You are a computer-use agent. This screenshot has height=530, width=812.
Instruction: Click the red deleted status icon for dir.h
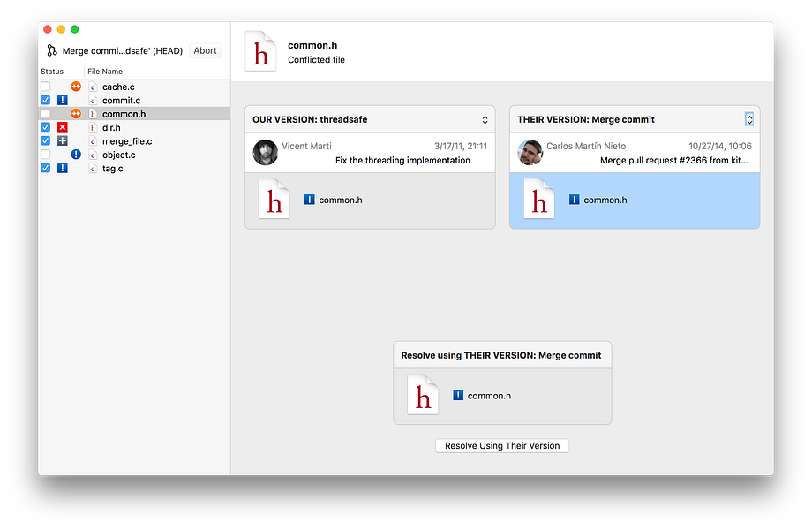62,127
